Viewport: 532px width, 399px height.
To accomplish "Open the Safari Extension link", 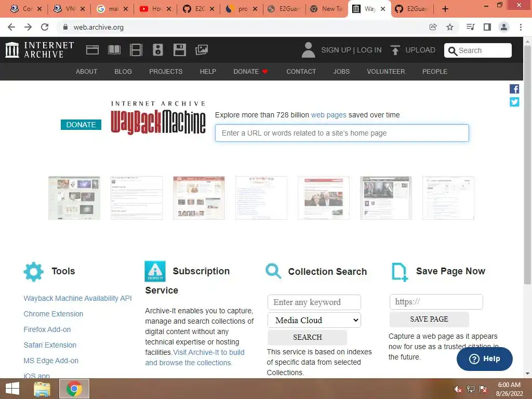I will (x=50, y=345).
